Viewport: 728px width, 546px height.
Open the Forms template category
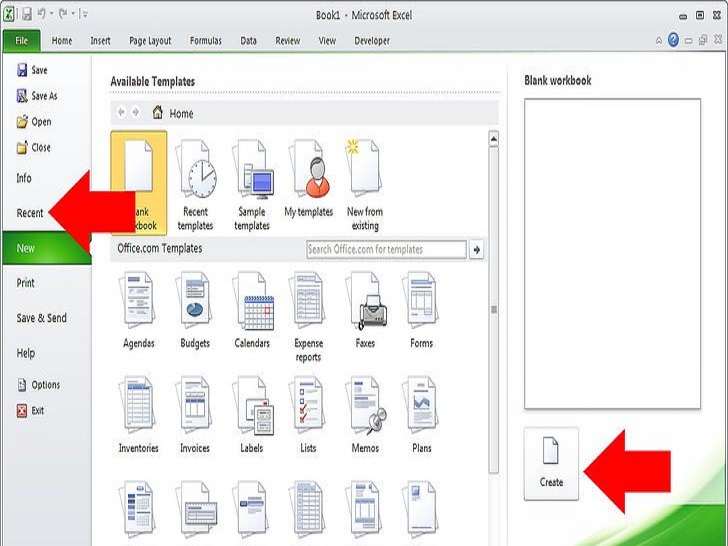[422, 310]
